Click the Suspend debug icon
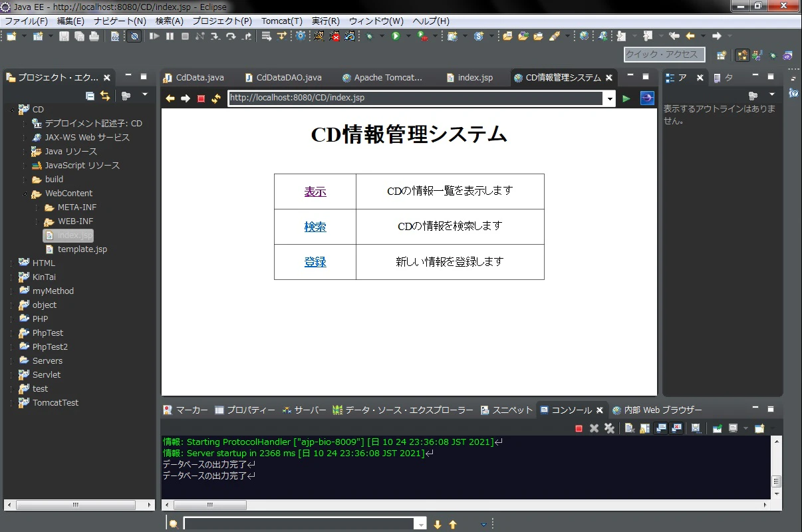Viewport: 802px width, 532px height. [170, 36]
